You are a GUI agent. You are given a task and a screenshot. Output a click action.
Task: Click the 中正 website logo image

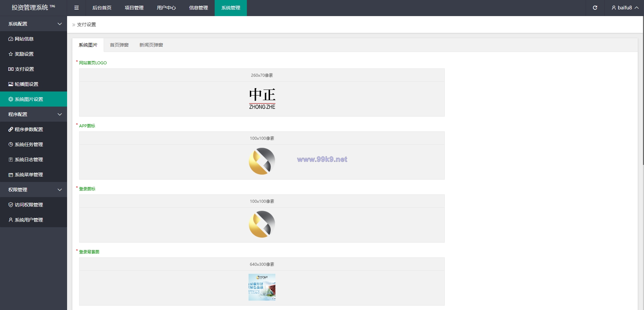point(262,99)
